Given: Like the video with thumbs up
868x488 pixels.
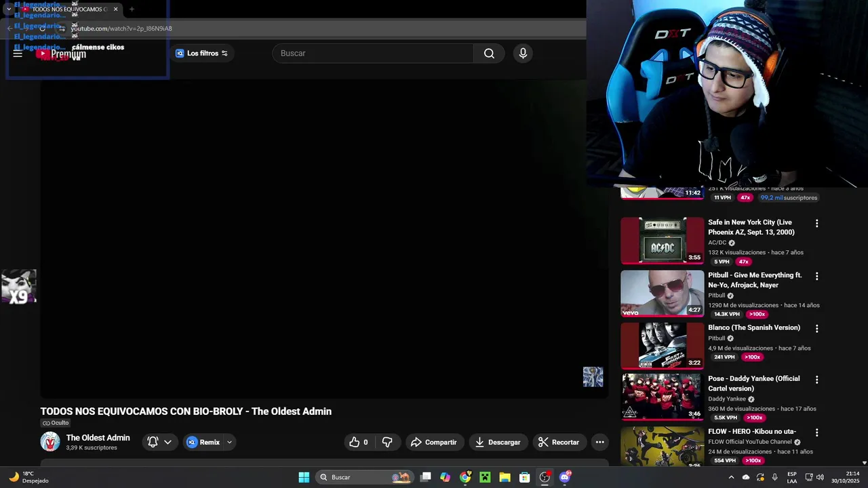Looking at the screenshot, I should click(x=359, y=442).
